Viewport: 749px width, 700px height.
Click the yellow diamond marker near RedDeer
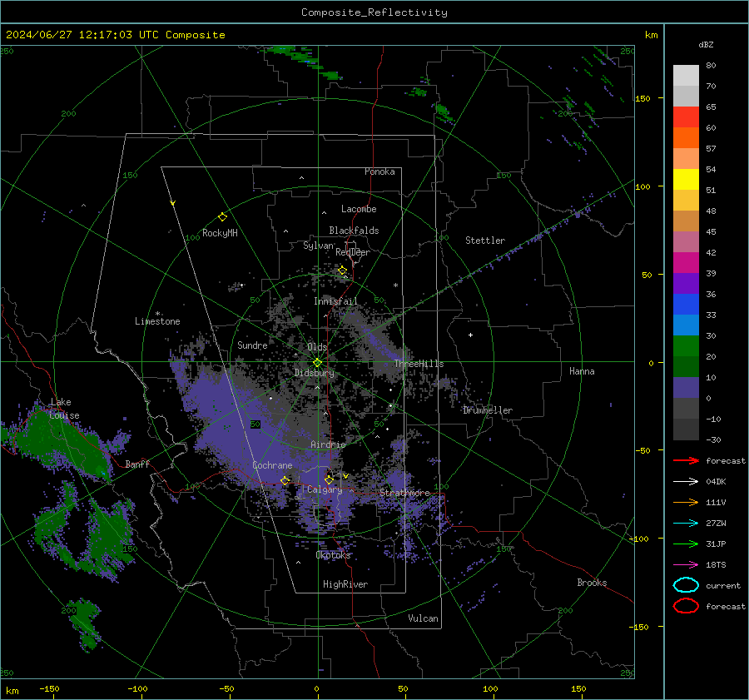coord(343,271)
